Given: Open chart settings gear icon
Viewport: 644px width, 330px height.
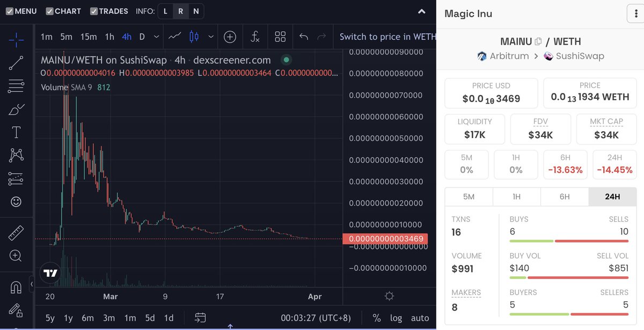Looking at the screenshot, I should point(390,296).
